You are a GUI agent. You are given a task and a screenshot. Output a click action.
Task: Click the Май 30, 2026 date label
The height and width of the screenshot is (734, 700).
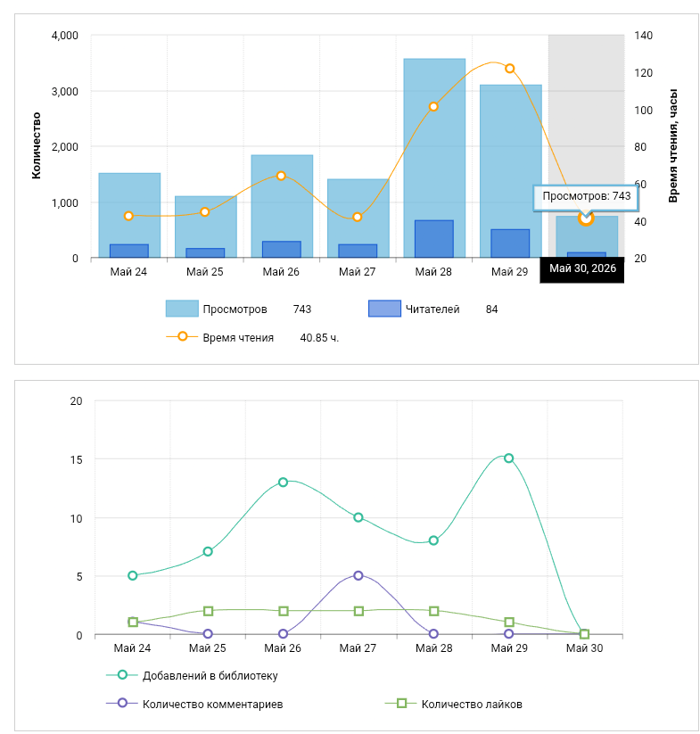point(582,268)
